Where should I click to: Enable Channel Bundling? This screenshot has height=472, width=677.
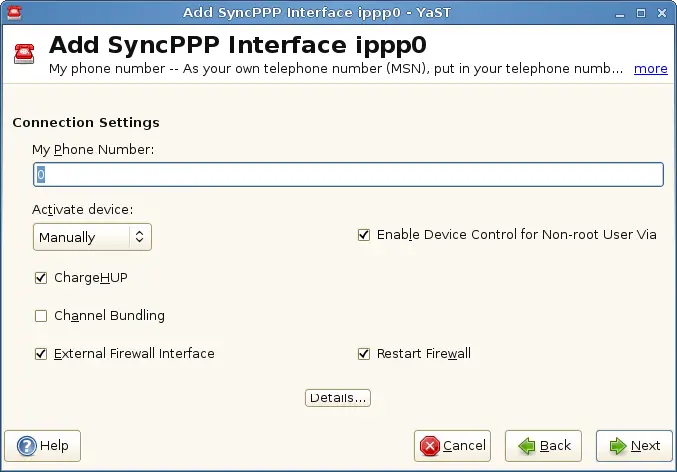click(x=41, y=315)
